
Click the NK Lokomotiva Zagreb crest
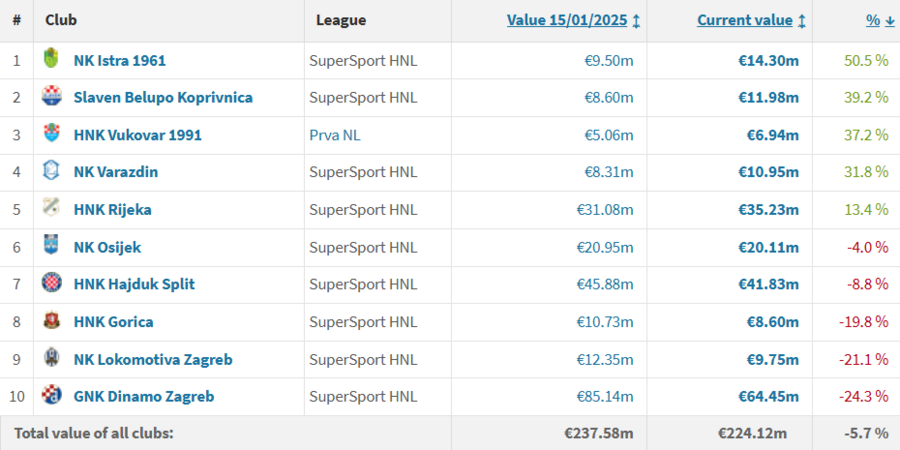pos(51,358)
